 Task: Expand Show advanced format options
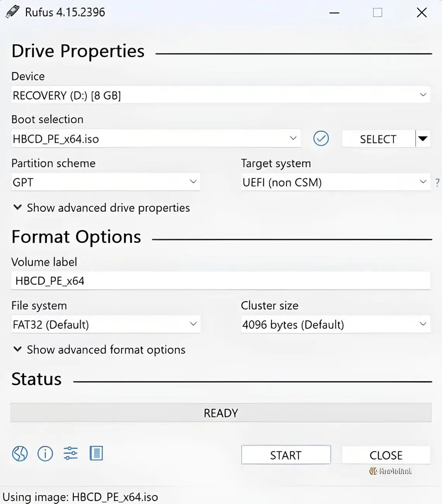tap(99, 350)
